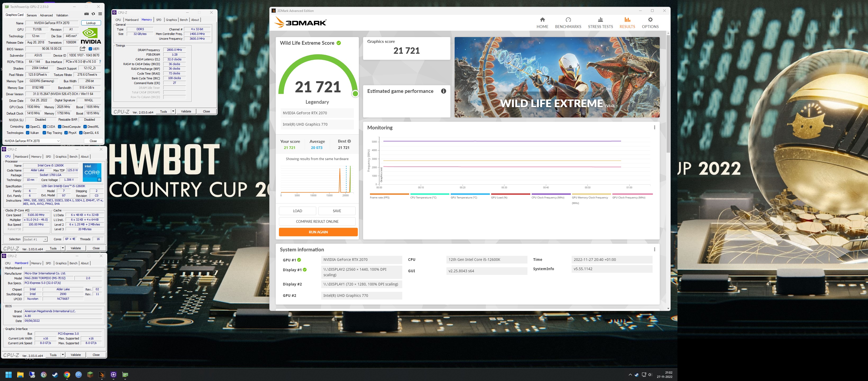Click the Lookup button in GPU-Z
Screen dimensions: 868x381
click(91, 23)
